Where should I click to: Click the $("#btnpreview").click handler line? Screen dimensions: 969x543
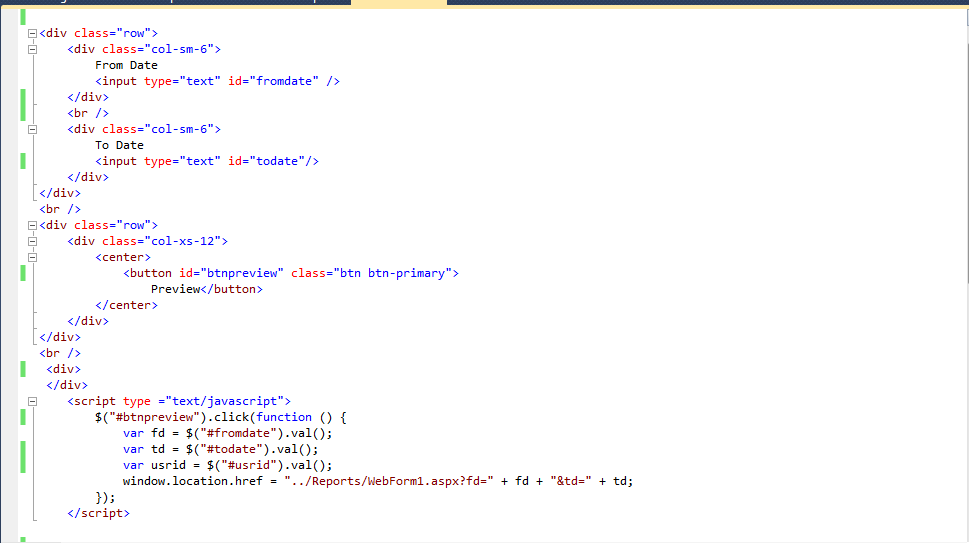(221, 417)
